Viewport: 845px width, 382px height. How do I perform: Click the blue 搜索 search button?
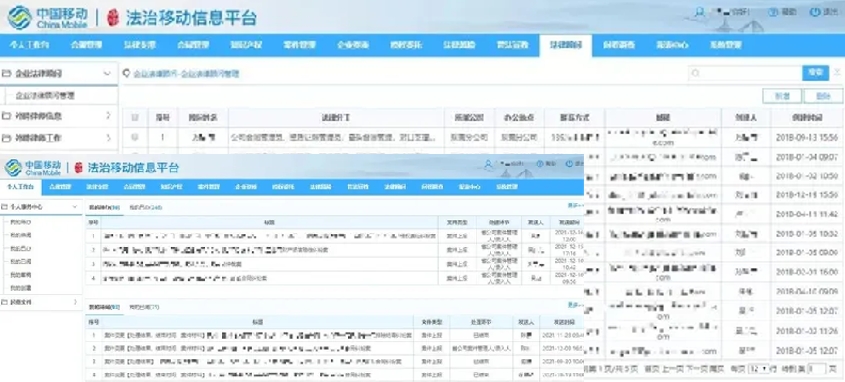click(x=815, y=73)
